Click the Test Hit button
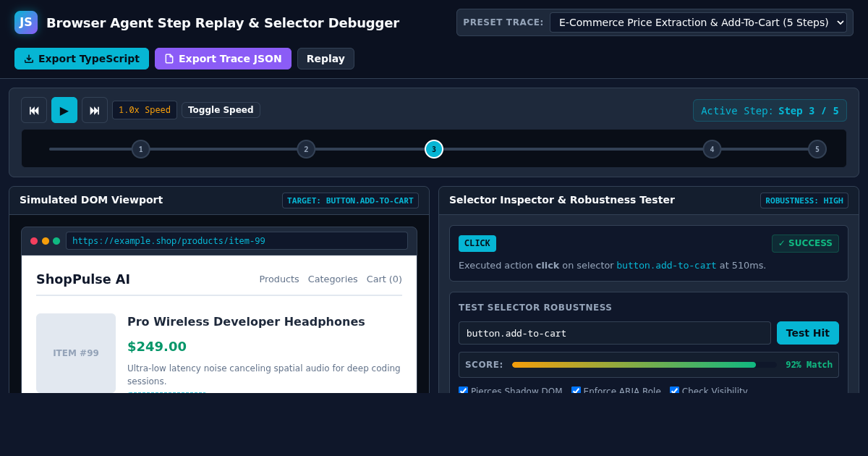Screen dimensions: 868x456 pos(808,333)
